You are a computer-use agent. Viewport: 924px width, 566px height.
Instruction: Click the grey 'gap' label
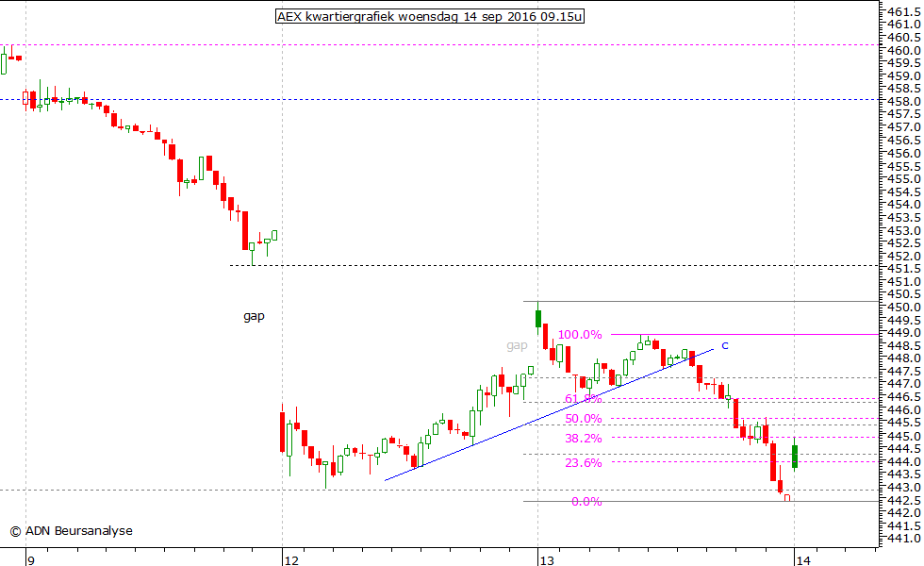pyautogui.click(x=517, y=346)
